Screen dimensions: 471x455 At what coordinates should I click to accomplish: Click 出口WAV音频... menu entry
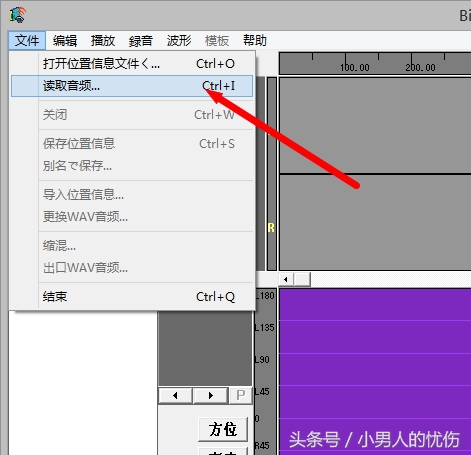[132, 268]
